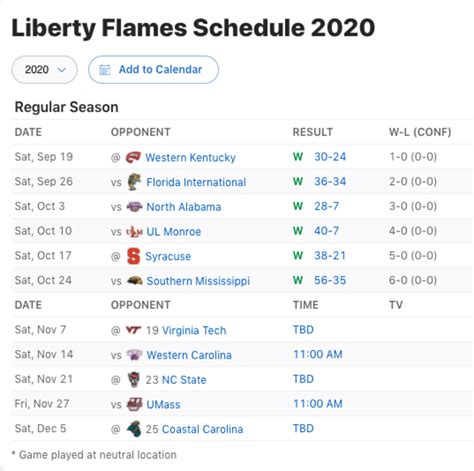The image size is (474, 471).
Task: Click the Southern Mississippi eagle logo
Action: point(135,281)
